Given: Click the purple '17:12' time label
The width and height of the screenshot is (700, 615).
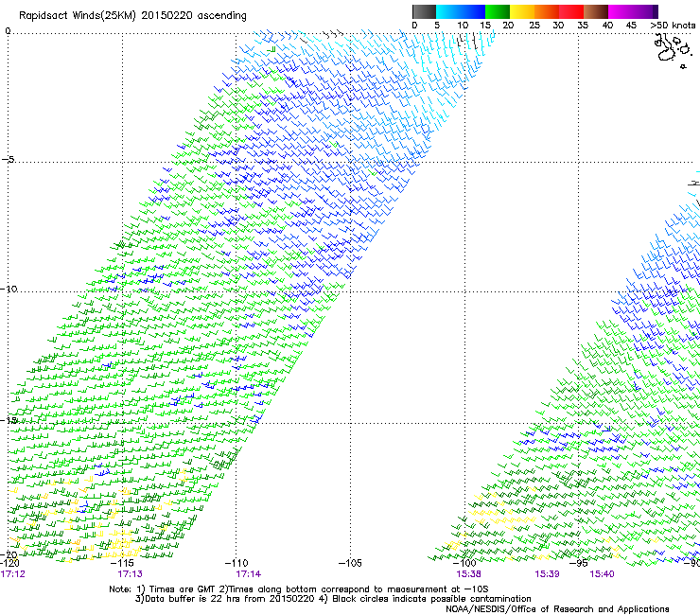Looking at the screenshot, I should click(x=12, y=574).
